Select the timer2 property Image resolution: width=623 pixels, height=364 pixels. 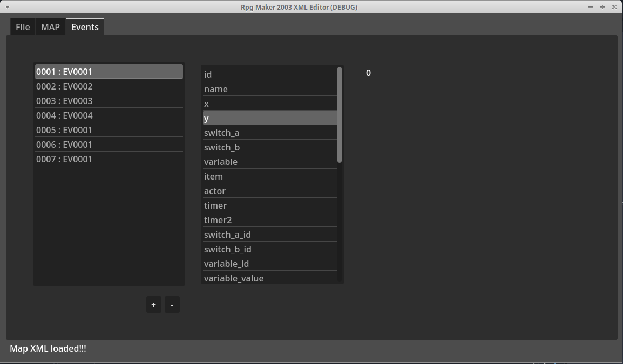point(270,220)
